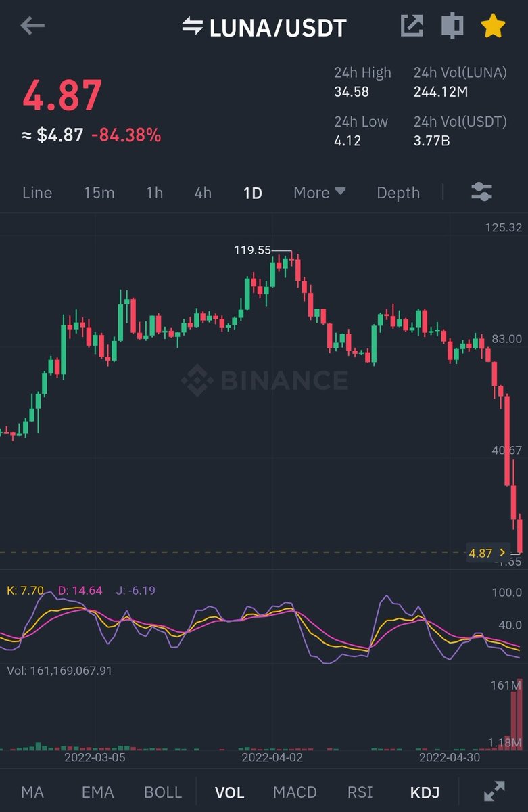Viewport: 528px width, 812px height.
Task: Tap the K: 7.70 indicator readout
Action: 25,591
